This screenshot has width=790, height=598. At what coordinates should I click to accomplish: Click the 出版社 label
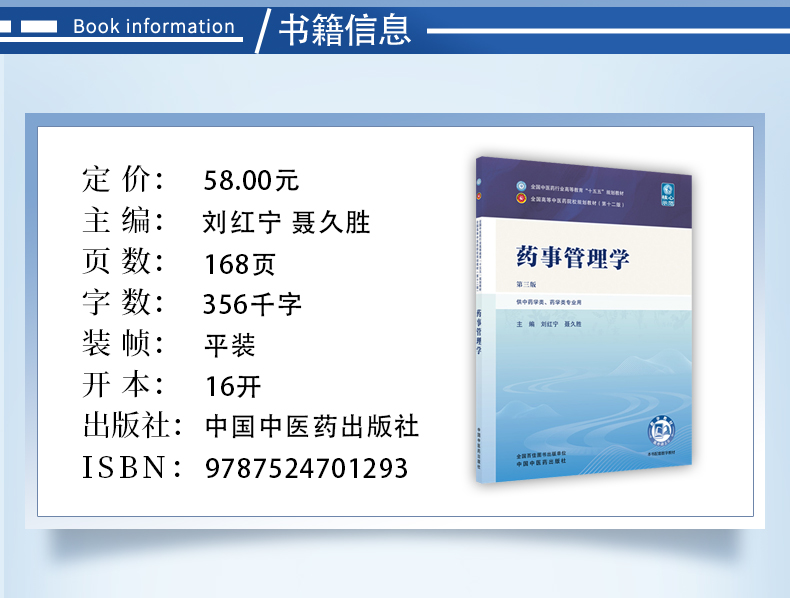pyautogui.click(x=133, y=425)
